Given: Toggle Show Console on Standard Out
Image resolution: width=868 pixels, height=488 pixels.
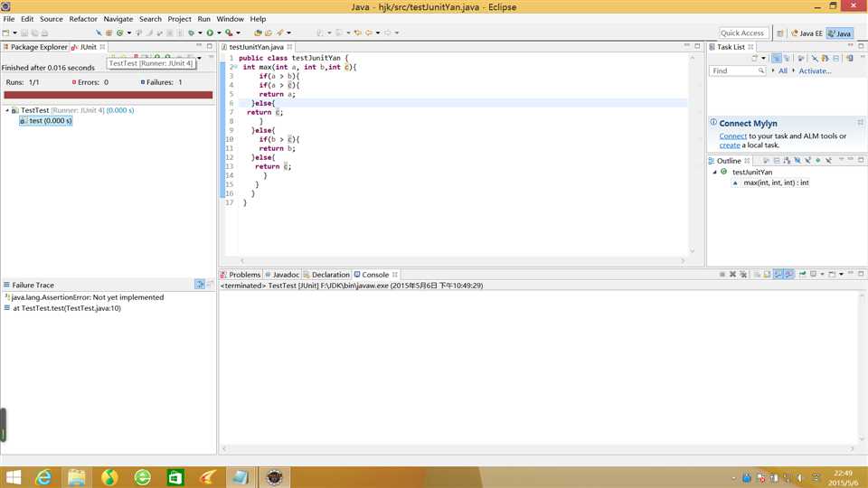Looking at the screenshot, I should tap(778, 274).
